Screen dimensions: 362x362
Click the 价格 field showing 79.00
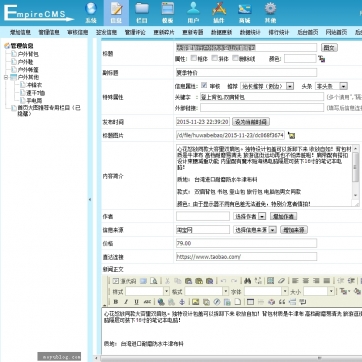[246, 243]
